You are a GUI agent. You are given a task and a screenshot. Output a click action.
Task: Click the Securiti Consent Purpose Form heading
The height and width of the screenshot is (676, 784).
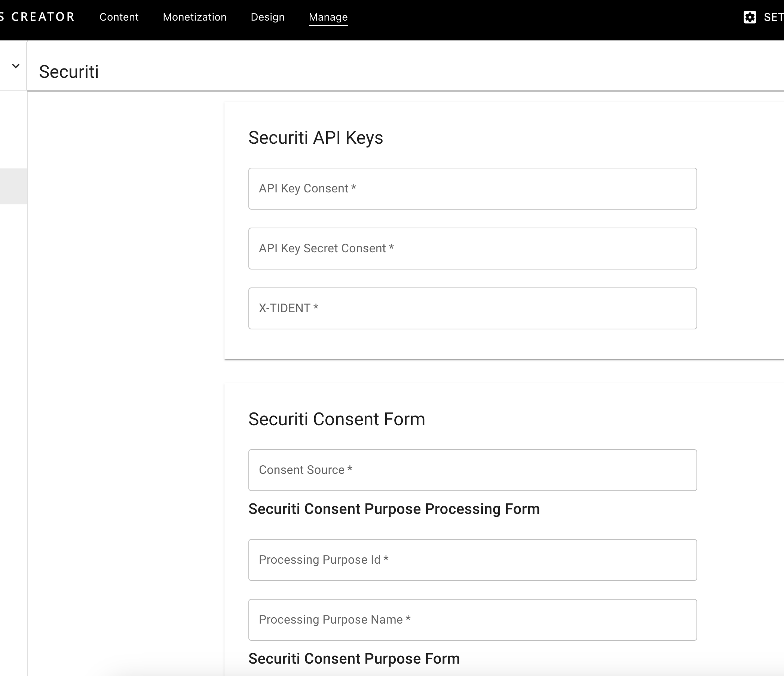tap(354, 658)
